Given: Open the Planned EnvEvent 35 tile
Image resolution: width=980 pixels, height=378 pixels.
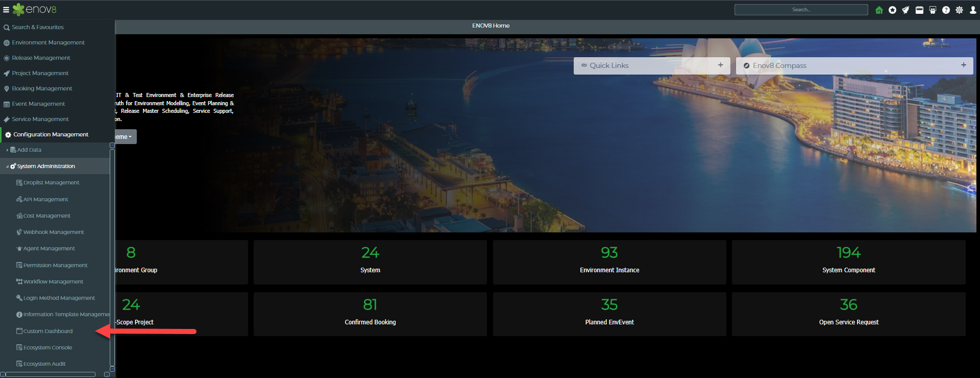Looking at the screenshot, I should tap(609, 314).
